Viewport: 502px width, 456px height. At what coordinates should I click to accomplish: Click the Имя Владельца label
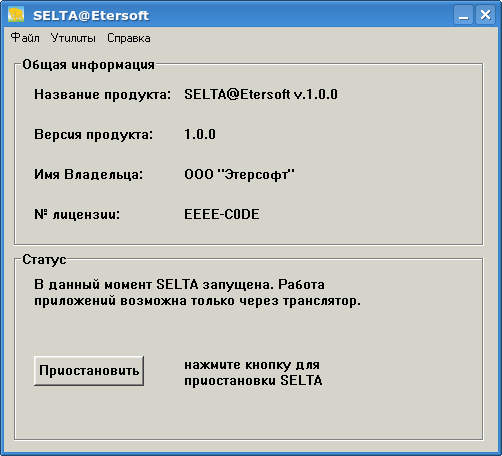coord(89,175)
